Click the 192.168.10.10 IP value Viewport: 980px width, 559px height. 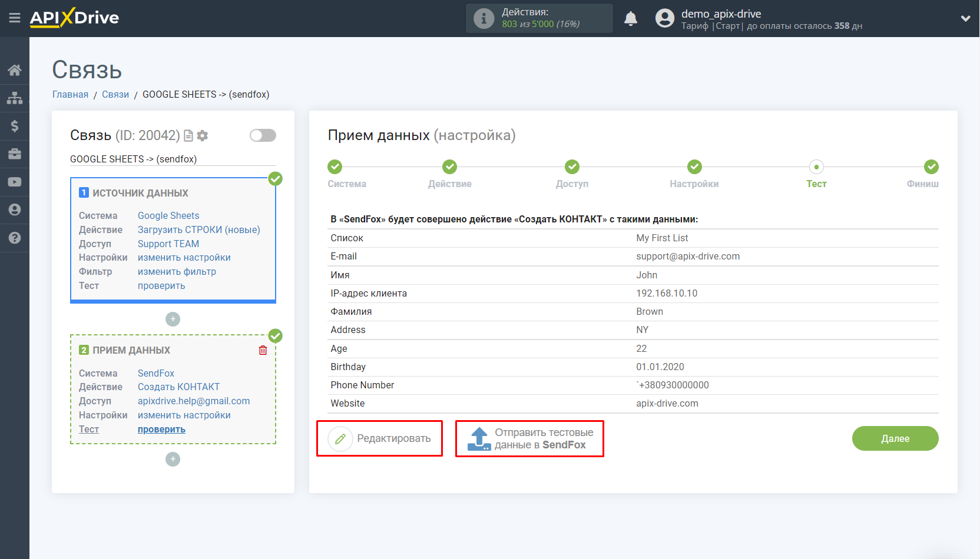coord(667,293)
